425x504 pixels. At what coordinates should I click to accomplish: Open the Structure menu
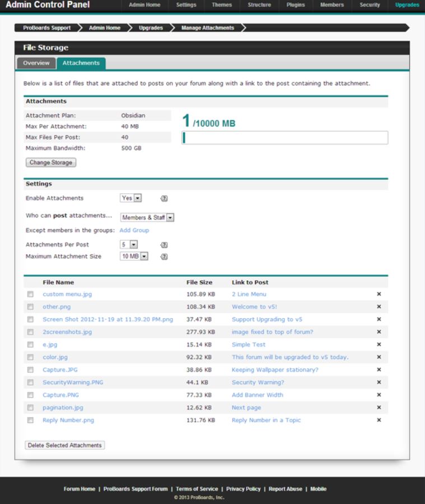[259, 5]
